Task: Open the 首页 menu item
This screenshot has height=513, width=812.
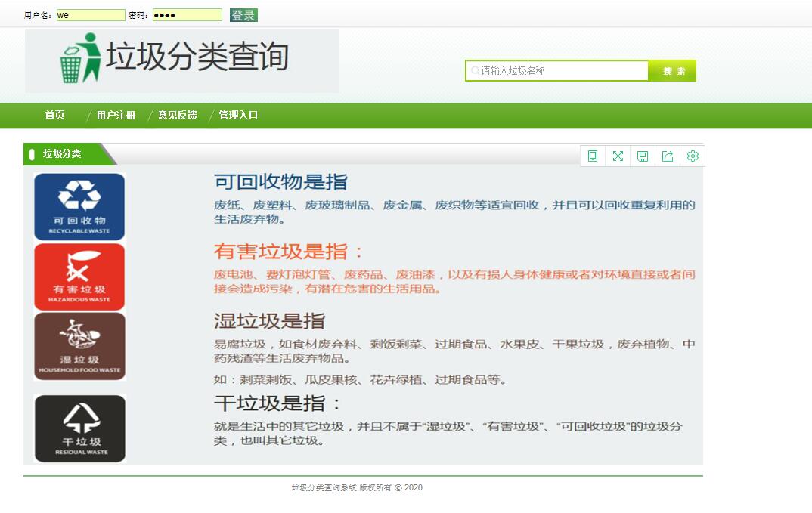Action: click(x=54, y=115)
